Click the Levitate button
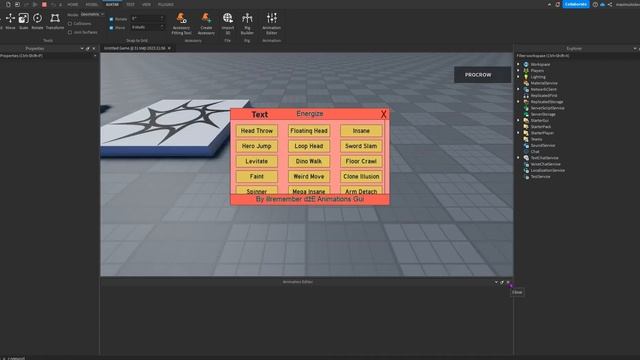Viewport: 640px width, 360px height. pyautogui.click(x=257, y=161)
